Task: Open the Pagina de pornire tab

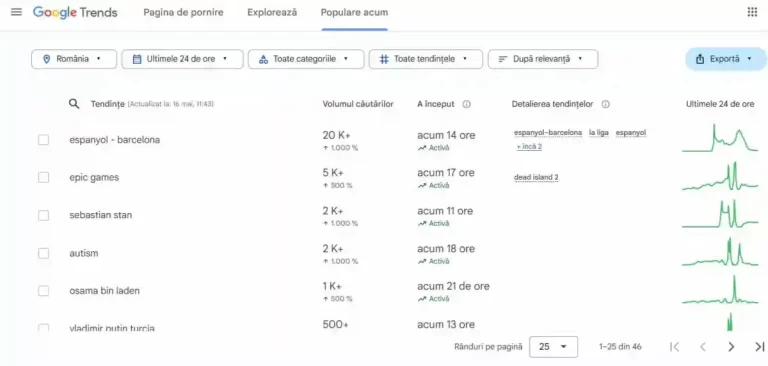Action: (183, 13)
